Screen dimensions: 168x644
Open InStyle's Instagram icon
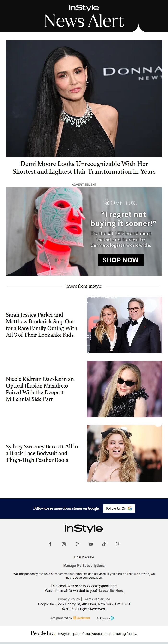pos(64,544)
